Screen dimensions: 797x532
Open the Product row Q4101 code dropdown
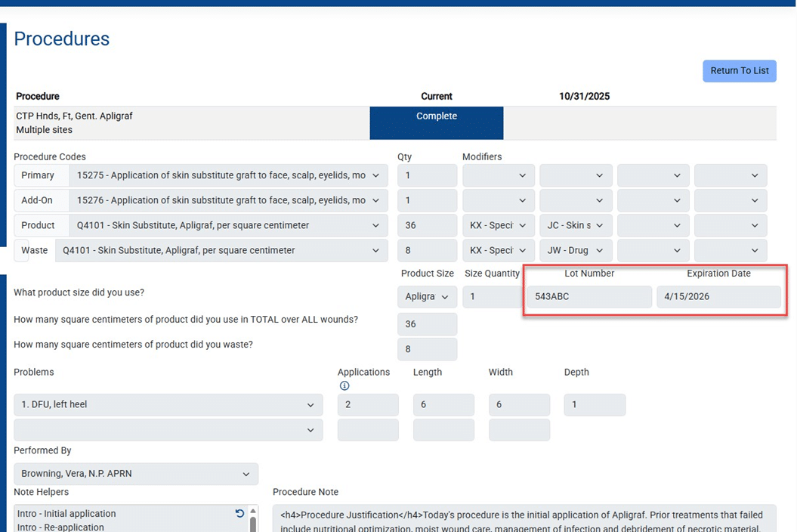click(227, 225)
